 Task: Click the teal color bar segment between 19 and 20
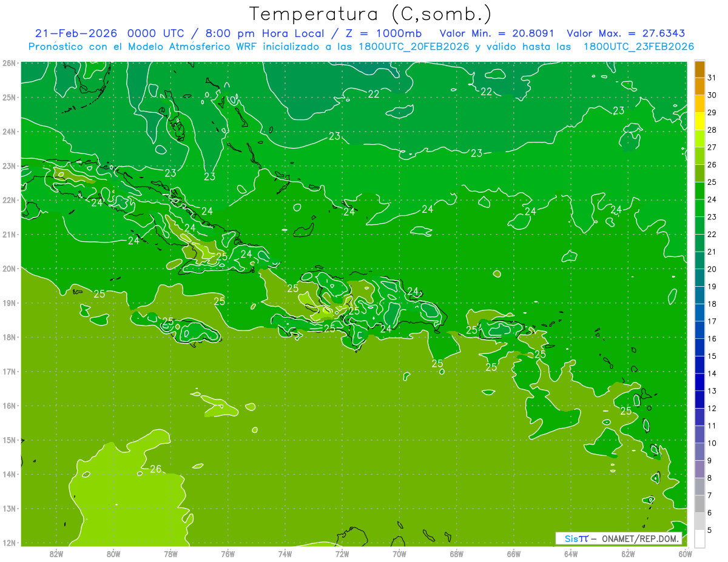[x=699, y=278]
